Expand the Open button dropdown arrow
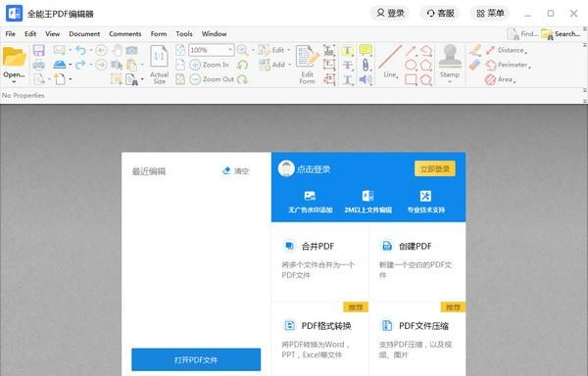 tap(15, 82)
